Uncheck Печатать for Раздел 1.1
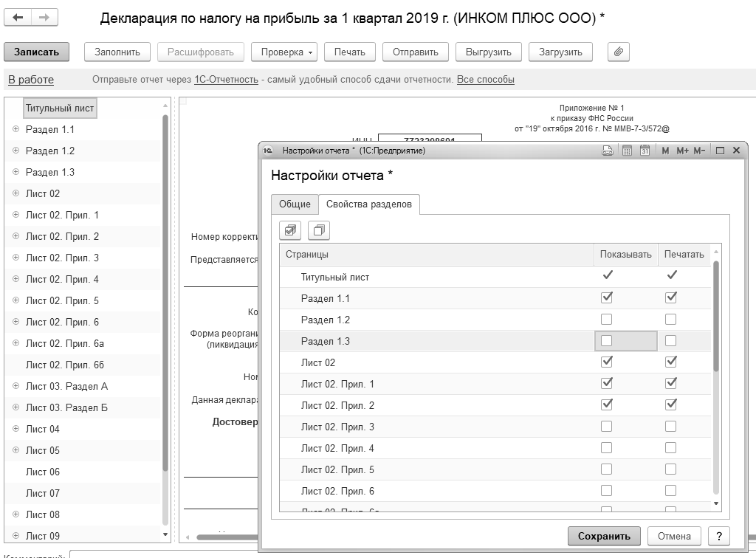 (670, 297)
